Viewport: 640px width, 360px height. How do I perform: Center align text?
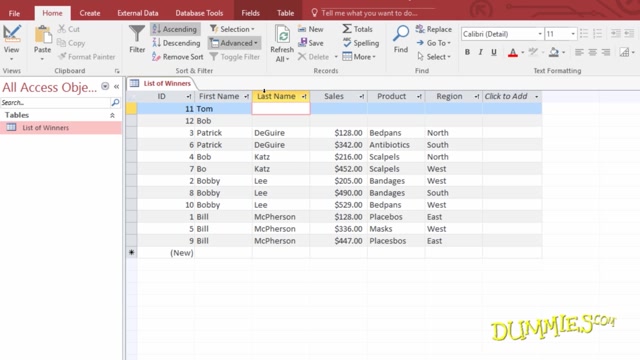click(592, 52)
